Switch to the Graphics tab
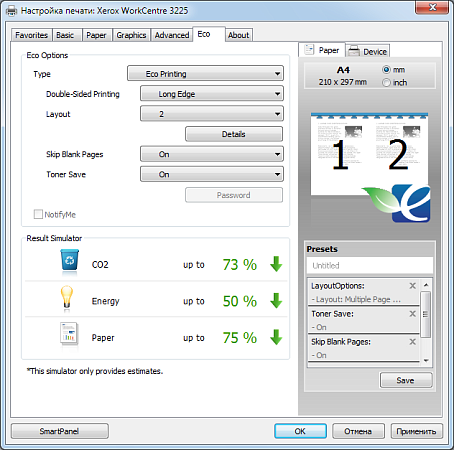Viewport: 454px width, 450px height. pyautogui.click(x=131, y=35)
